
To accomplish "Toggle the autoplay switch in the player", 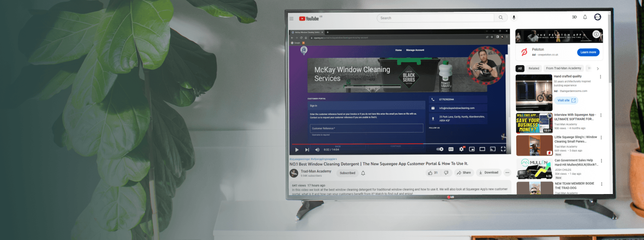I will (x=440, y=149).
